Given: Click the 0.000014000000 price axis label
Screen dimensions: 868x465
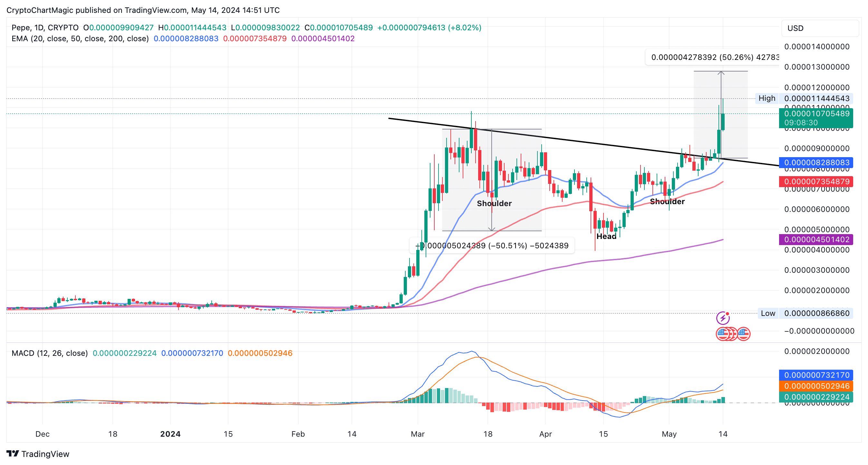Looking at the screenshot, I should [817, 46].
